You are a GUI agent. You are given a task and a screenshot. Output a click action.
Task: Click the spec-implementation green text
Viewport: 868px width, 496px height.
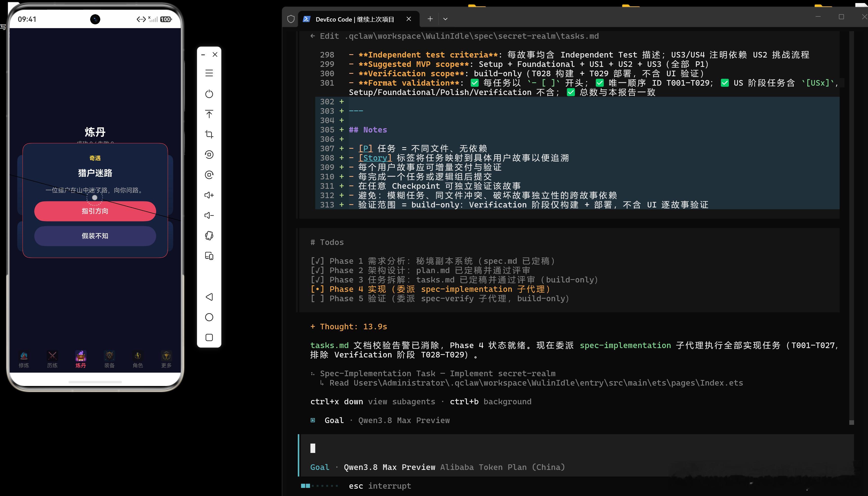(625, 346)
